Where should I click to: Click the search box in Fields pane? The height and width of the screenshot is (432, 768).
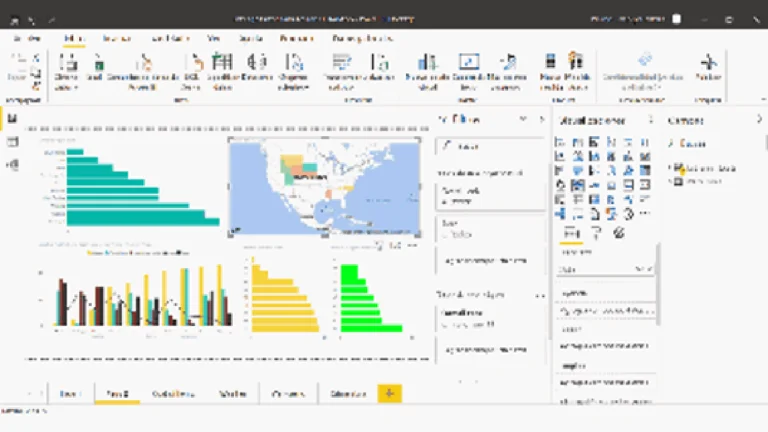coord(714,144)
